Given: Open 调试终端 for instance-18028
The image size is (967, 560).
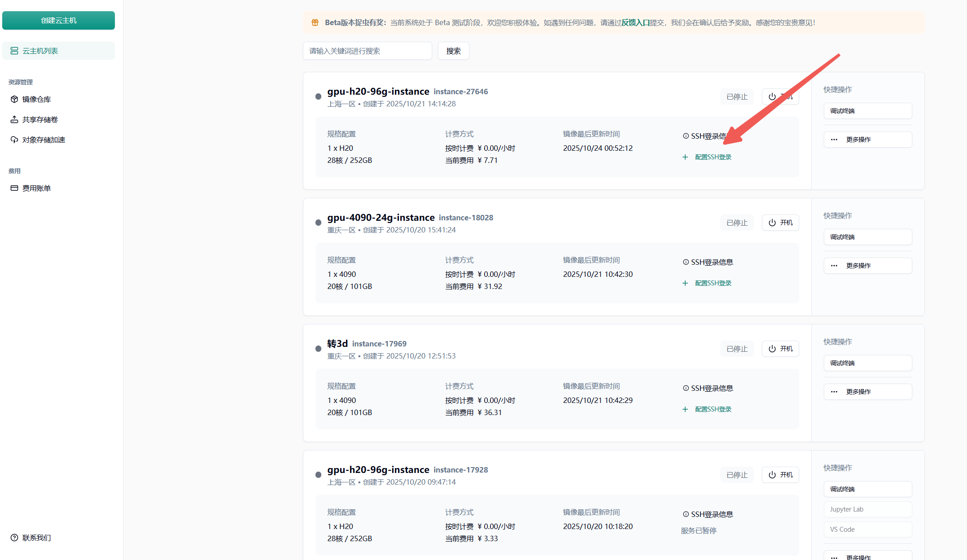Looking at the screenshot, I should (x=867, y=237).
